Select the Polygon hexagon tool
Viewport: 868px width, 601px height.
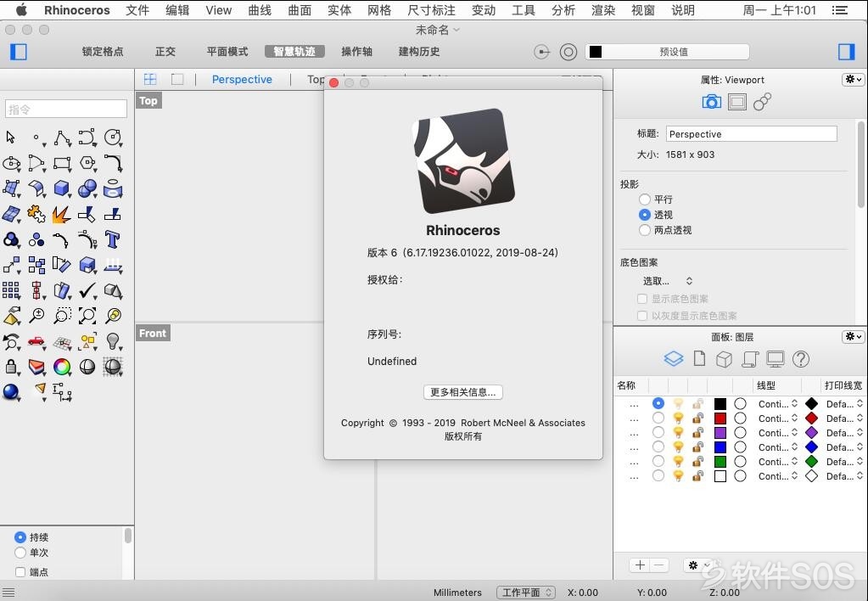pos(87,163)
